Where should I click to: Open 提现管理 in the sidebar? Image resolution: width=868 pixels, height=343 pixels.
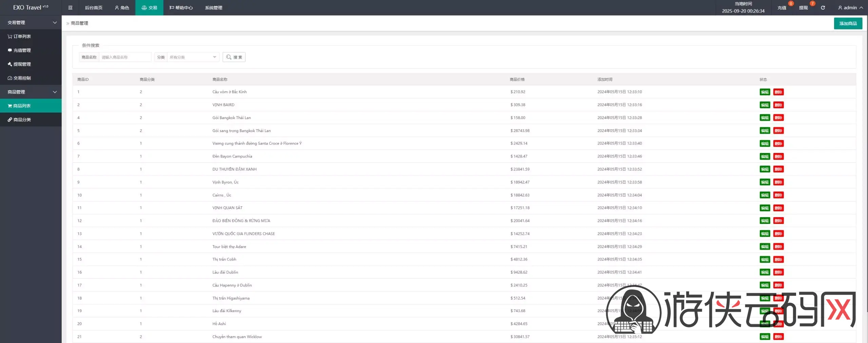coord(31,64)
